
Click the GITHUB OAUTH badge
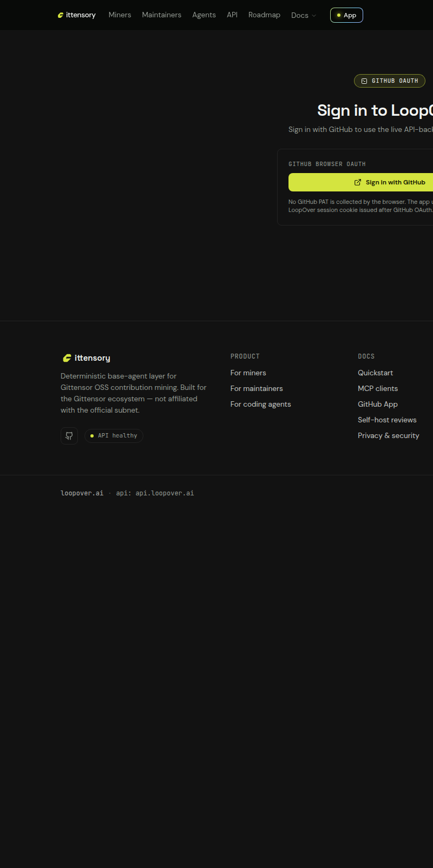point(390,81)
